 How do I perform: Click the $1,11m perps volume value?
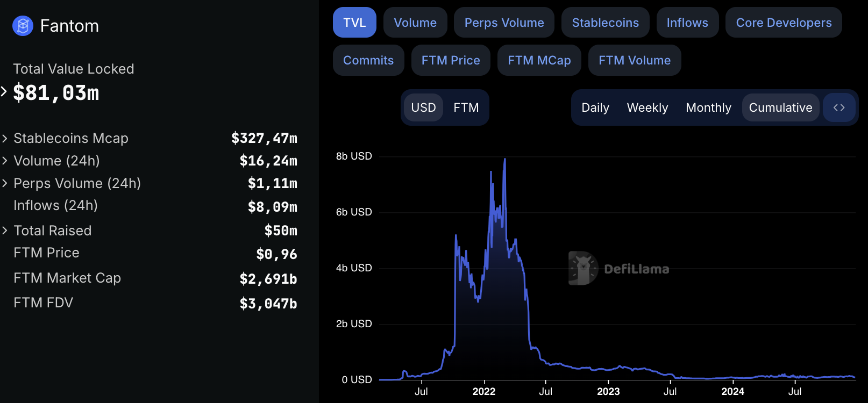(273, 183)
